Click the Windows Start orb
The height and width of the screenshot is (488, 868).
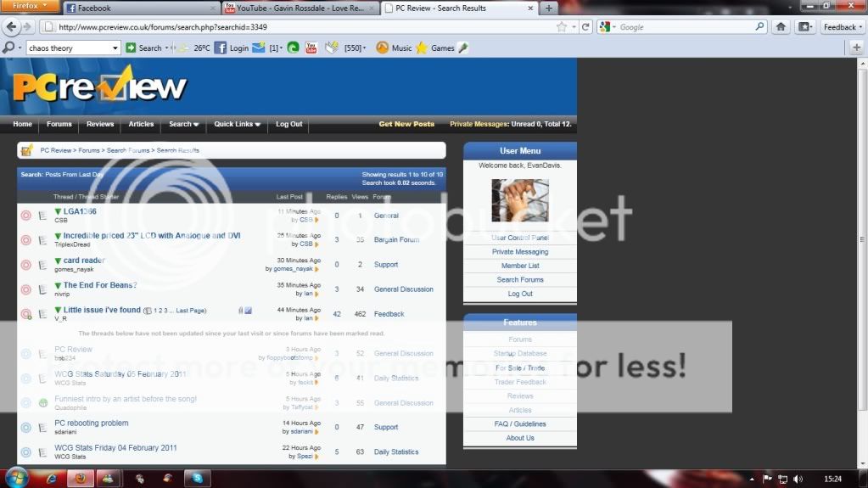click(16, 478)
